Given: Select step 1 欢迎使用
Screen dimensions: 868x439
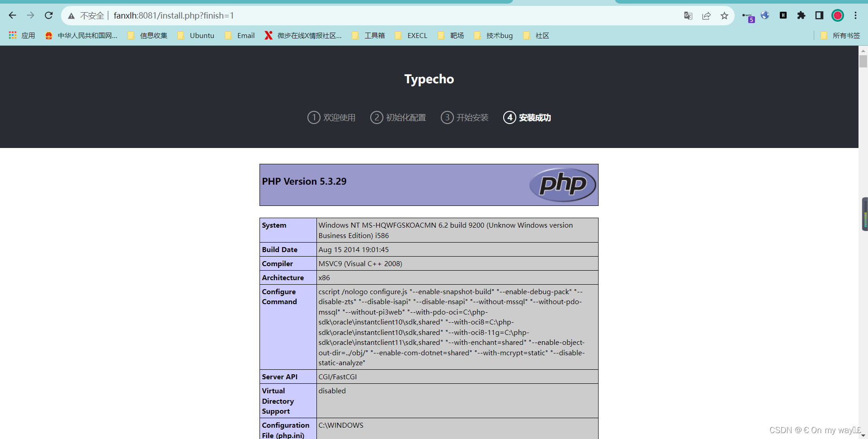Looking at the screenshot, I should pyautogui.click(x=331, y=118).
